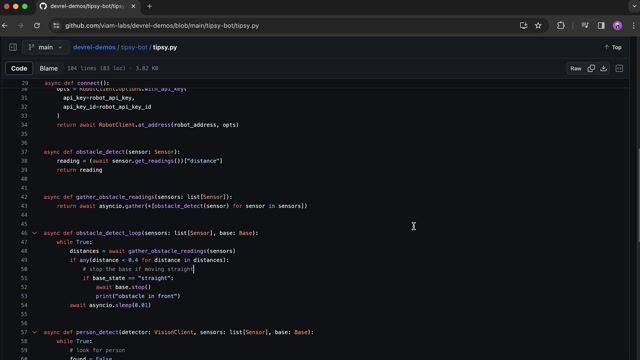The width and height of the screenshot is (640, 360).
Task: Open the main branch dropdown
Action: pos(45,47)
